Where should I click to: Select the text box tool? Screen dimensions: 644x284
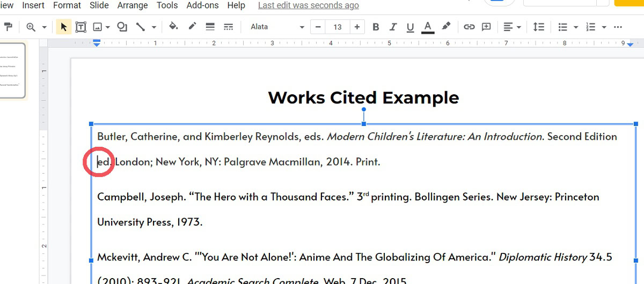[81, 27]
